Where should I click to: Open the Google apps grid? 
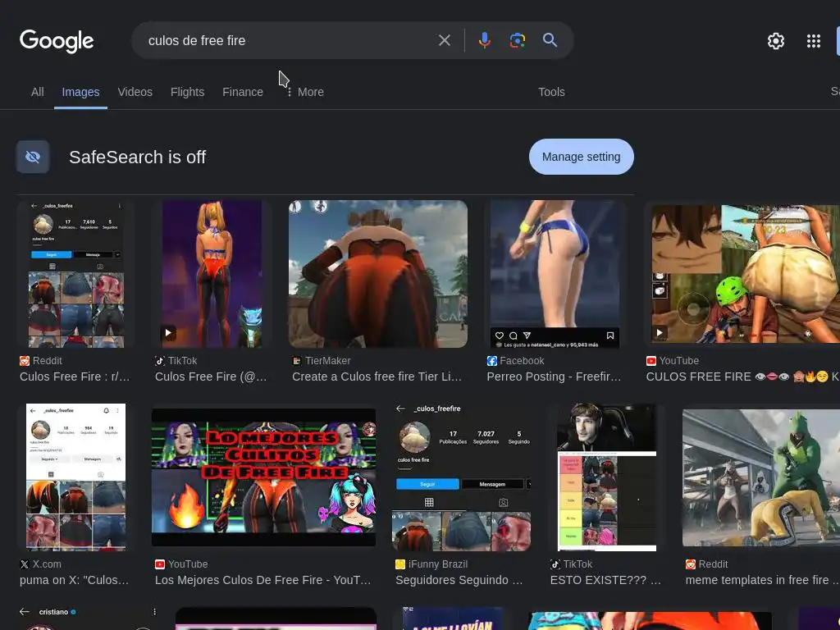click(813, 41)
